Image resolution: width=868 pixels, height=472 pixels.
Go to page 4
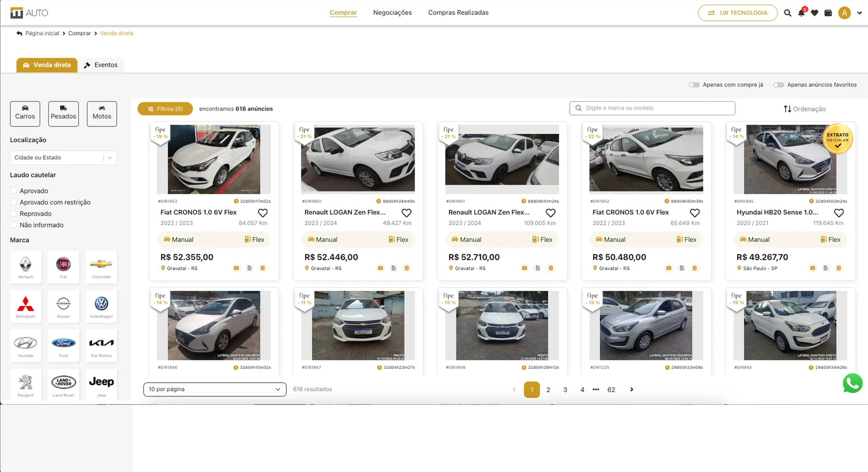pyautogui.click(x=582, y=390)
